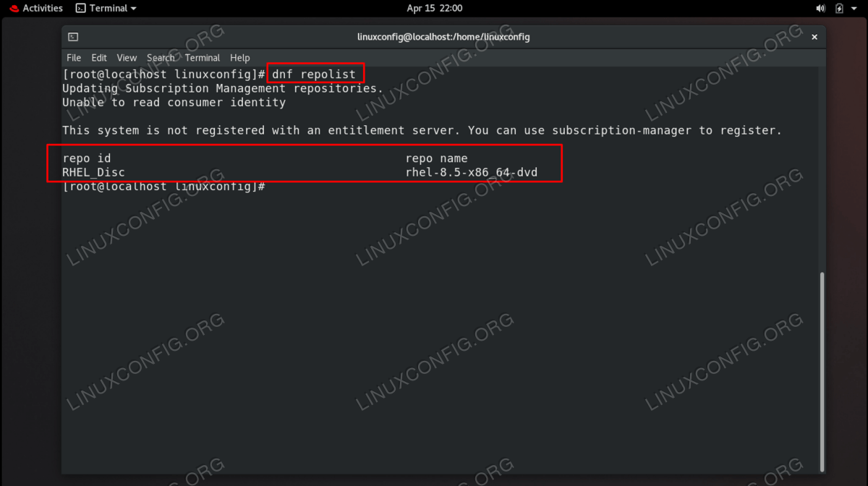Click 'Unable to read consumer identity' line
868x486 pixels.
coord(174,103)
